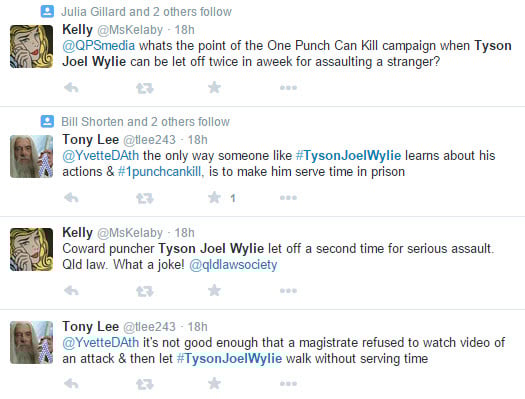Screen dimensions: 525x399
Task: Visit the @qldlawsociety profile mention
Action: point(233,265)
